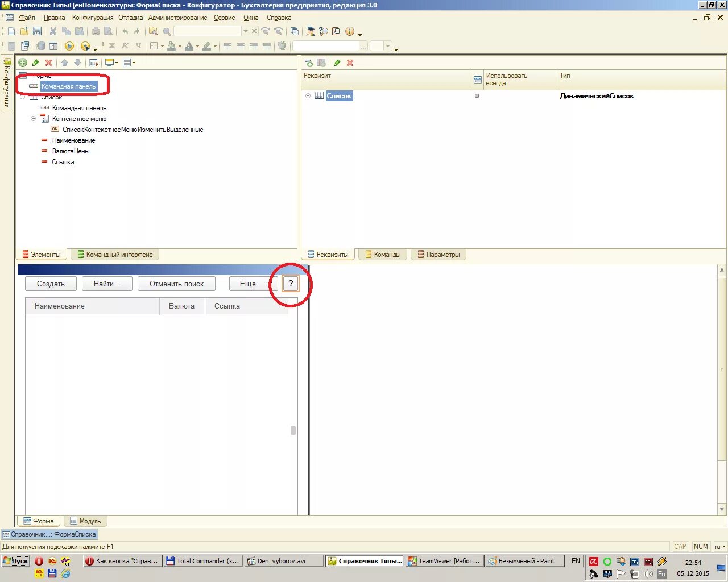Image resolution: width=728 pixels, height=582 pixels.
Task: Open the fill color dropdown arrow
Action: click(x=180, y=46)
